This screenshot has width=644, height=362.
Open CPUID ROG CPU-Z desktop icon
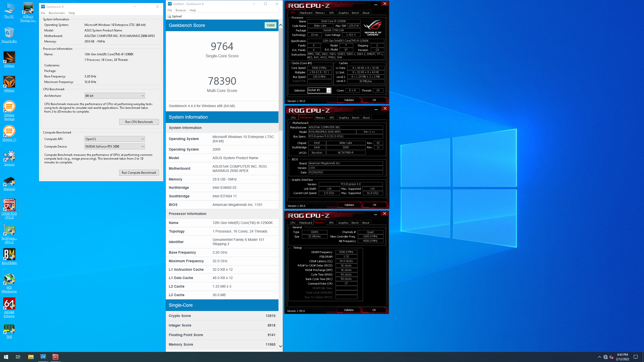9,209
